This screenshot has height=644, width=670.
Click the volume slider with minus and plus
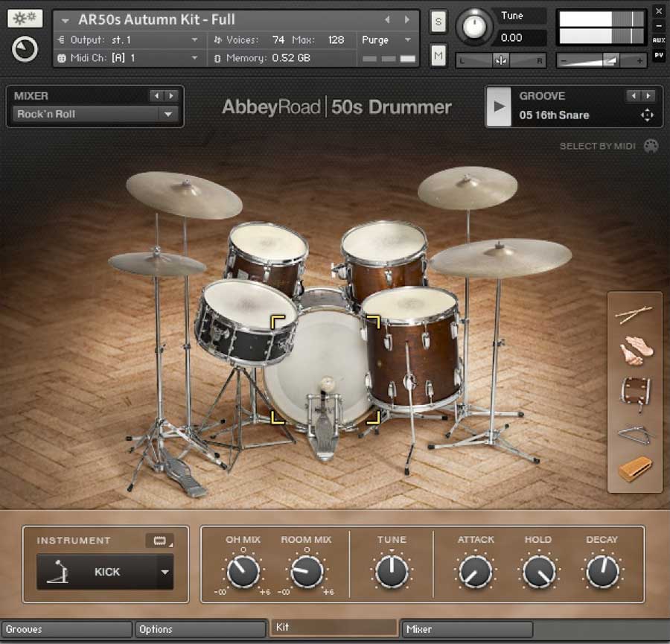602,61
